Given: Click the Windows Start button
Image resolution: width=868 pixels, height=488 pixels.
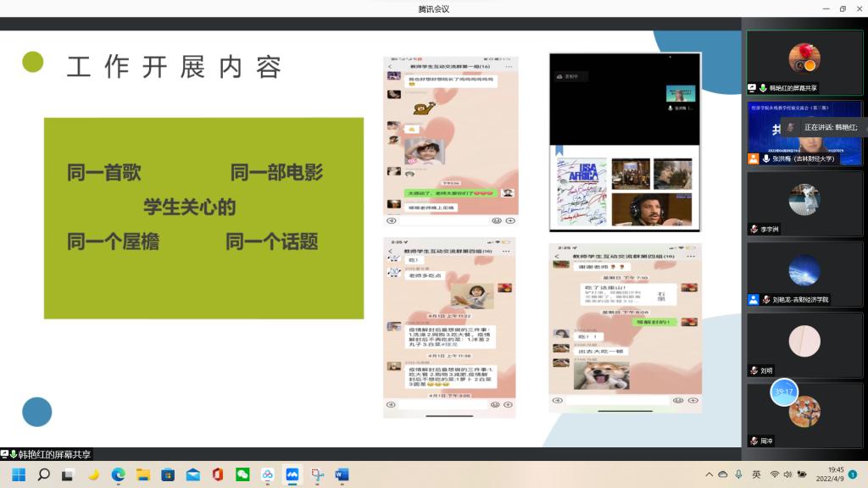Looking at the screenshot, I should (x=19, y=474).
